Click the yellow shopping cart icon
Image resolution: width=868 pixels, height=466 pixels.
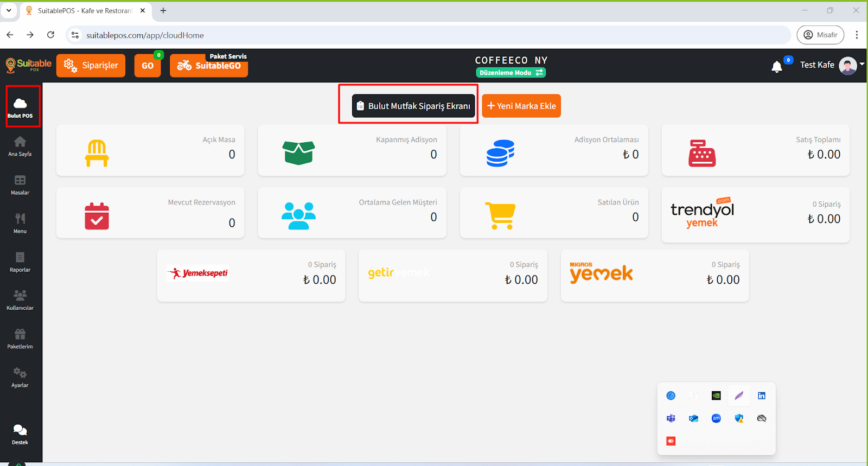pyautogui.click(x=500, y=216)
